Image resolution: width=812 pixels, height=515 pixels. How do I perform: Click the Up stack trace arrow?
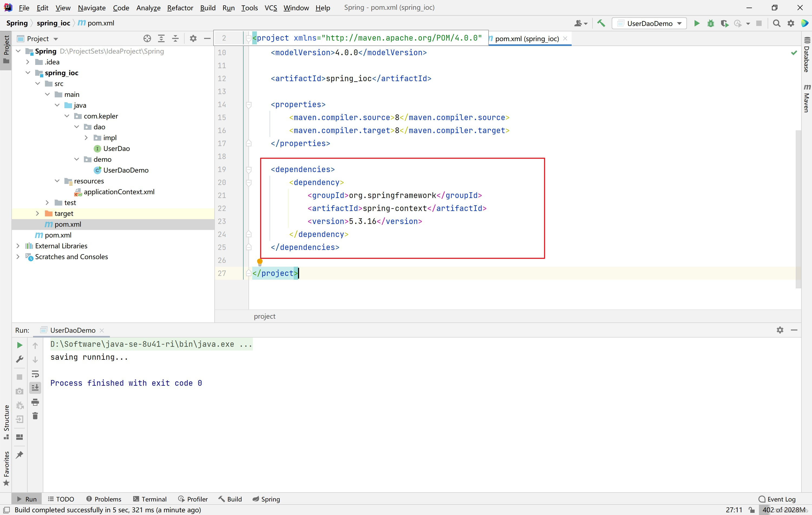(35, 345)
